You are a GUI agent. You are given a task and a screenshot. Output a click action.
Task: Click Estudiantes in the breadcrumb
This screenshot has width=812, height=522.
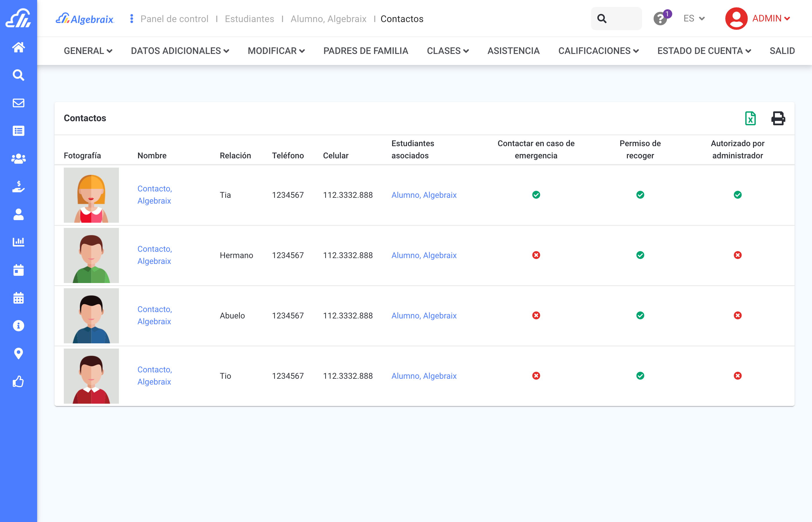[x=249, y=19]
